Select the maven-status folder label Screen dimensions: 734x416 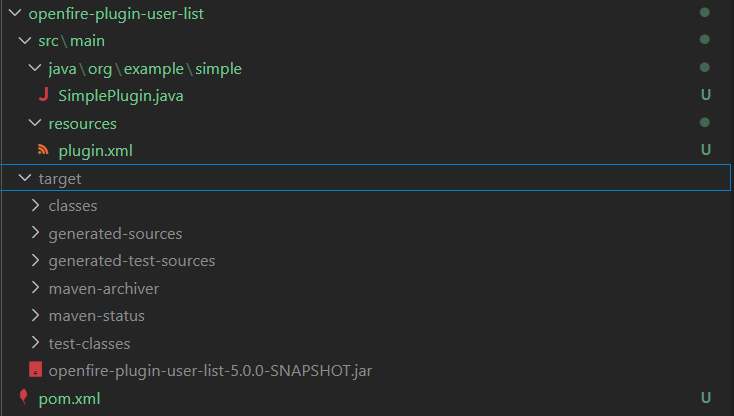[x=96, y=316]
